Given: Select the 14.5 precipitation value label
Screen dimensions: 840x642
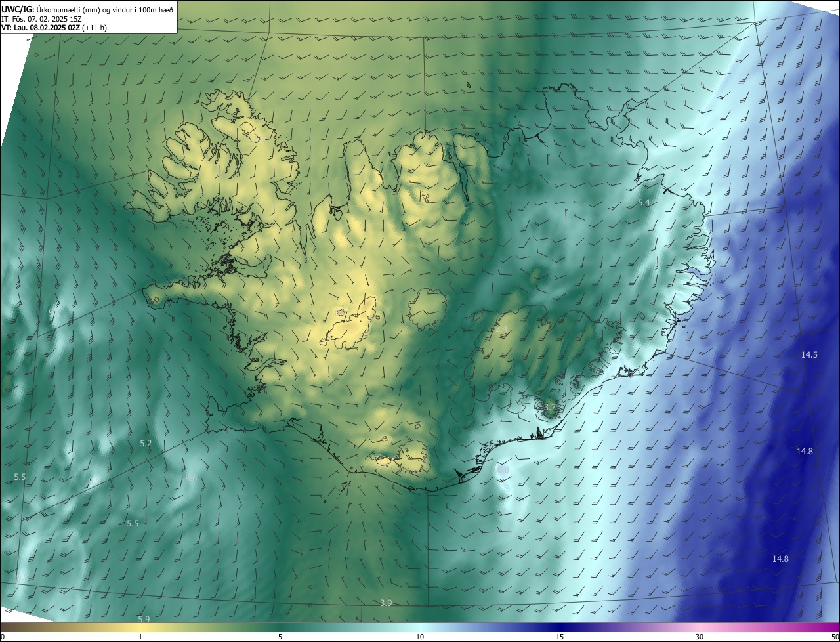Looking at the screenshot, I should pyautogui.click(x=809, y=354).
